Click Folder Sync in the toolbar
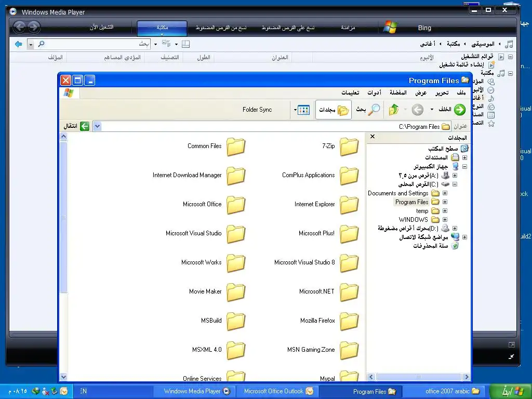 point(257,110)
